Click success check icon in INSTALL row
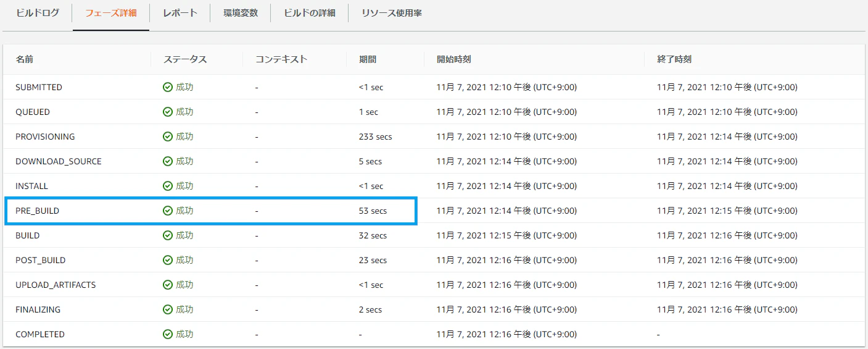 click(168, 186)
